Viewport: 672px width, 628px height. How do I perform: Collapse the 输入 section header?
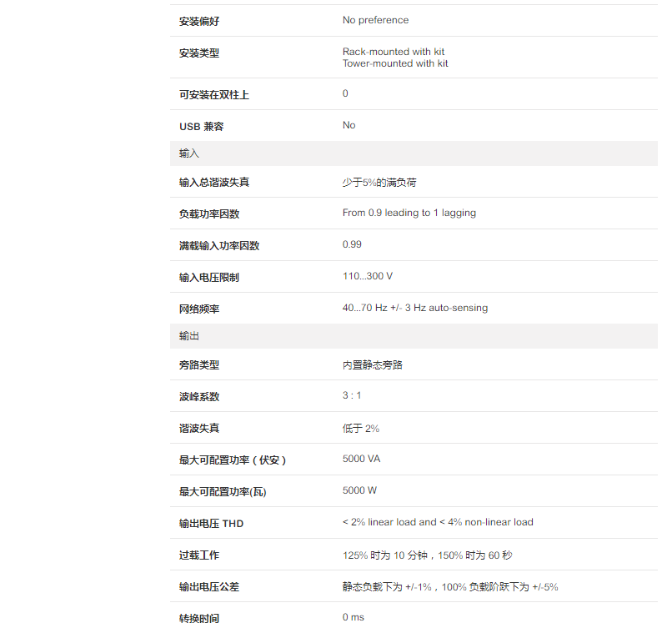[189, 154]
